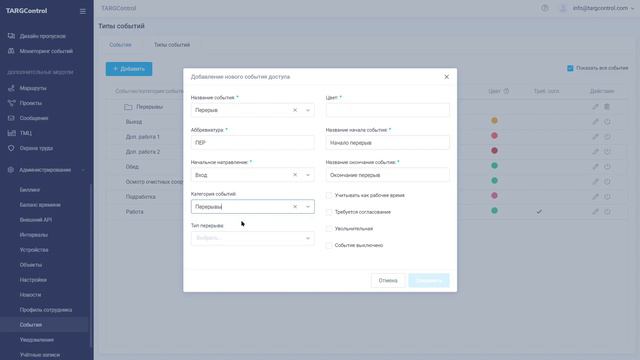Close the Добавление нового события dialog
640x360 pixels.
pyautogui.click(x=447, y=77)
